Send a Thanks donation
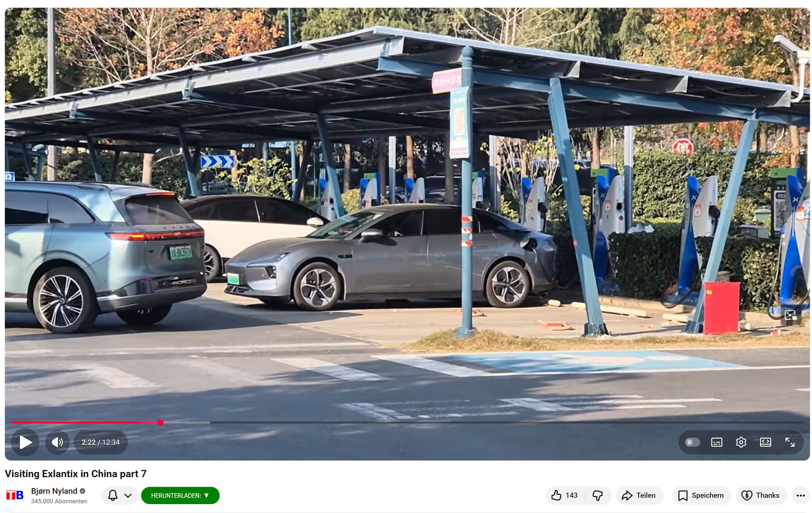 pos(761,495)
